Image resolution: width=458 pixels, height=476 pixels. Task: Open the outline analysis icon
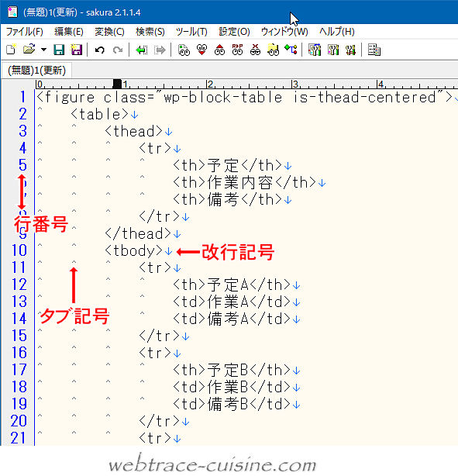[291, 50]
